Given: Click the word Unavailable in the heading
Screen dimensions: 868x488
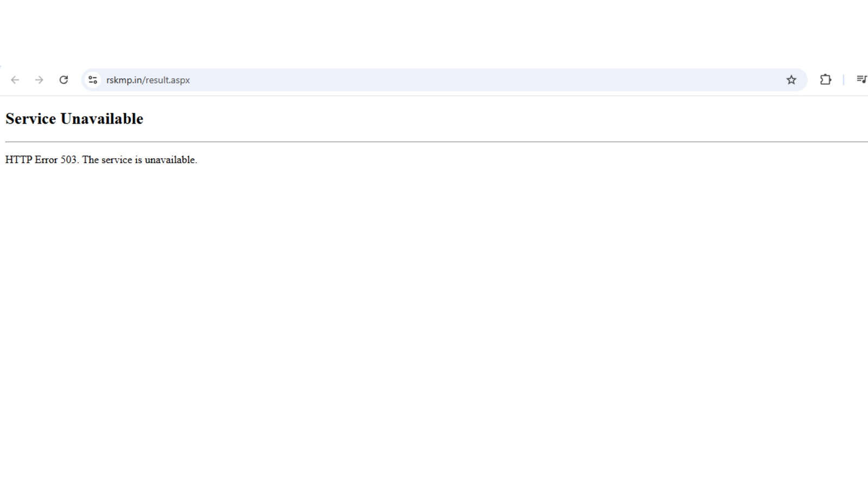Looking at the screenshot, I should (x=101, y=119).
